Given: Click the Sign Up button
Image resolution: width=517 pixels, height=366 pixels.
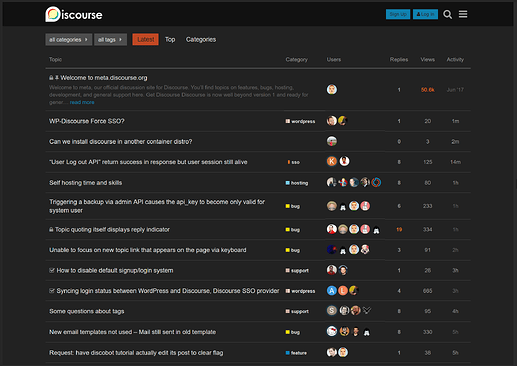Looking at the screenshot, I should [x=398, y=14].
